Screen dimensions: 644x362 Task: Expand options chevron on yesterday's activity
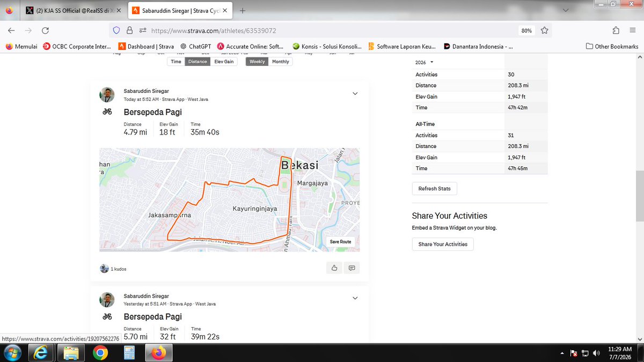pyautogui.click(x=355, y=298)
